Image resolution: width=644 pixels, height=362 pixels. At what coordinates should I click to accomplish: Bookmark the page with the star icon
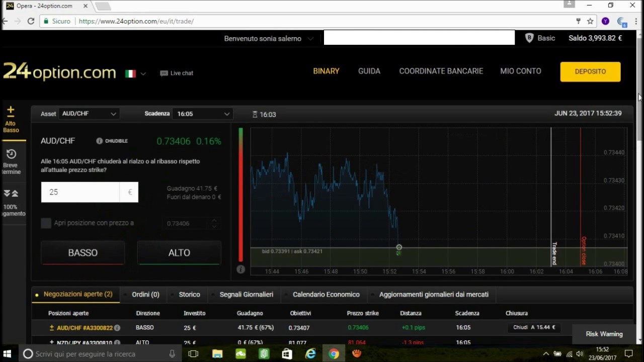point(591,21)
